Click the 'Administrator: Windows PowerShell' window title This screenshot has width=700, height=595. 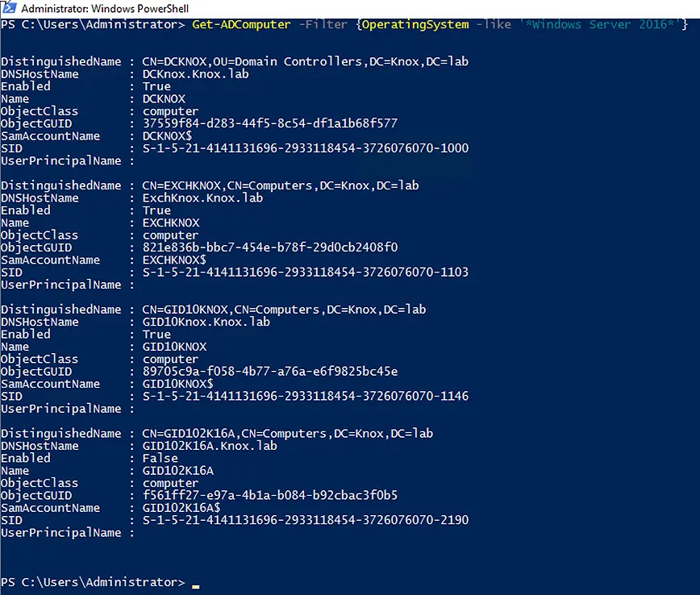(x=105, y=9)
